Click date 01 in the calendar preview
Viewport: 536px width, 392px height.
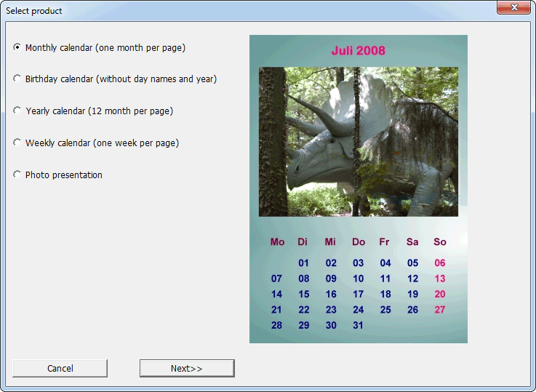pos(304,263)
